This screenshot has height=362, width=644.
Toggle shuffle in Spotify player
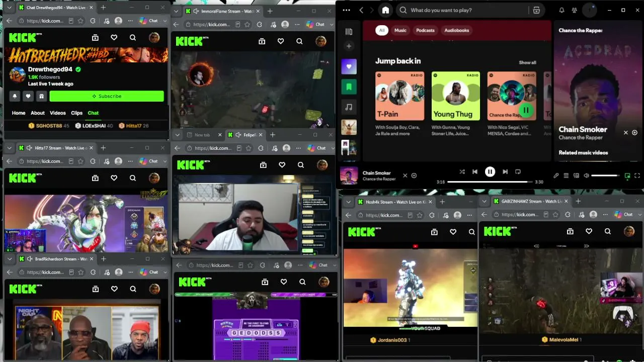(462, 171)
